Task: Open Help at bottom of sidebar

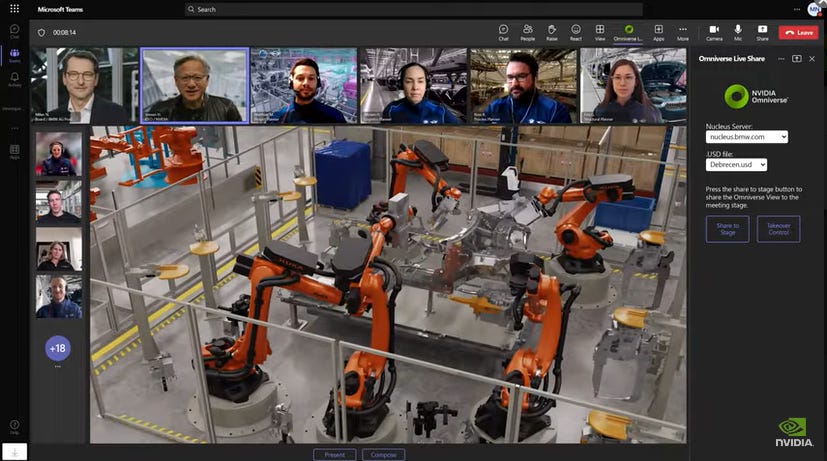Action: pyautogui.click(x=15, y=427)
